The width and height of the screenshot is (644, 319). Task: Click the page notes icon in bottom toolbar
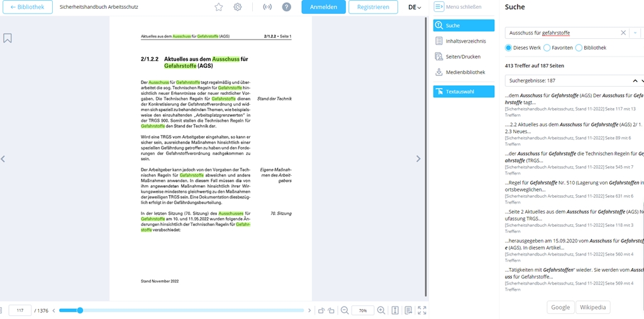(x=409, y=310)
